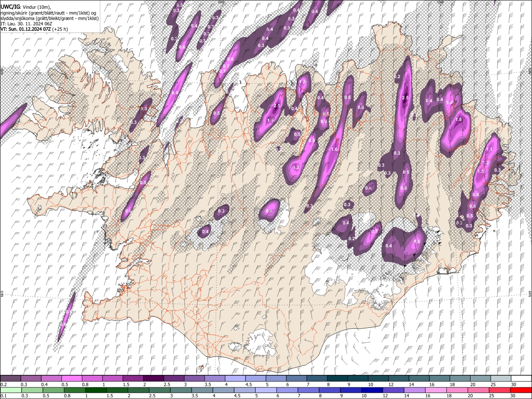The width and height of the screenshot is (532, 399).
Task: Click the 2.5 gray-green swatch in bottom legend row
Action: pyautogui.click(x=159, y=390)
